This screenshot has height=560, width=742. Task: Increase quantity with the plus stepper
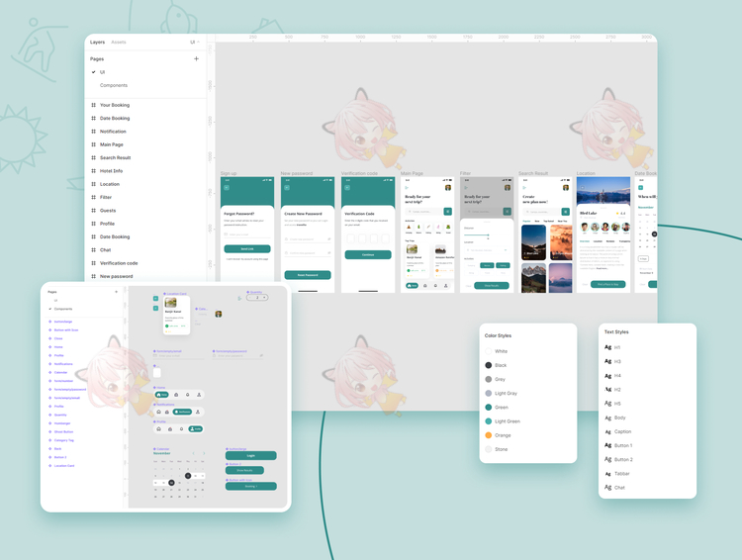click(264, 297)
